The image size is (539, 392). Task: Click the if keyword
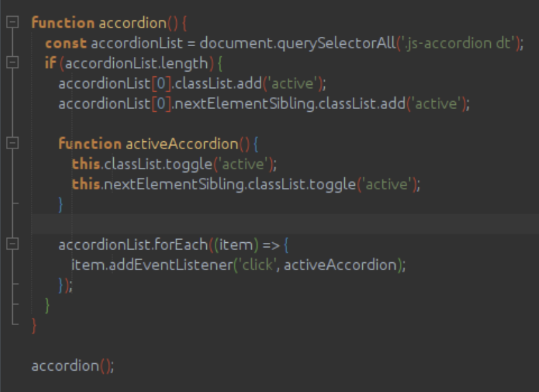tap(50, 64)
